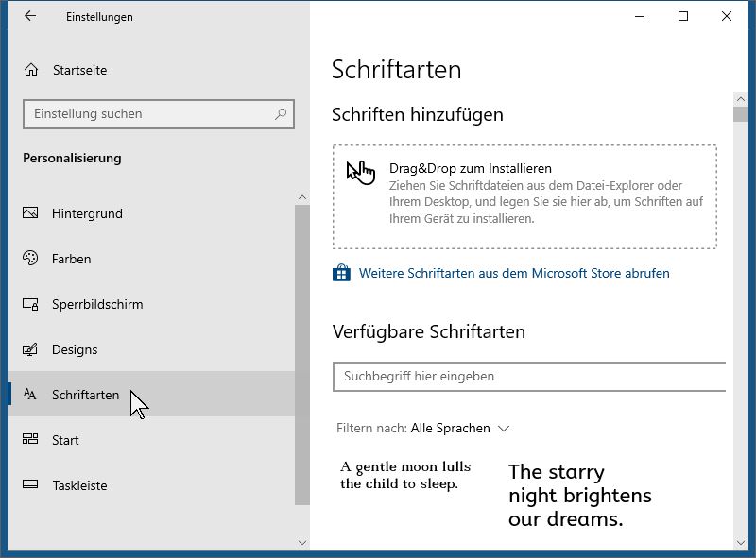Click the Designs brush icon
756x558 pixels.
[30, 349]
